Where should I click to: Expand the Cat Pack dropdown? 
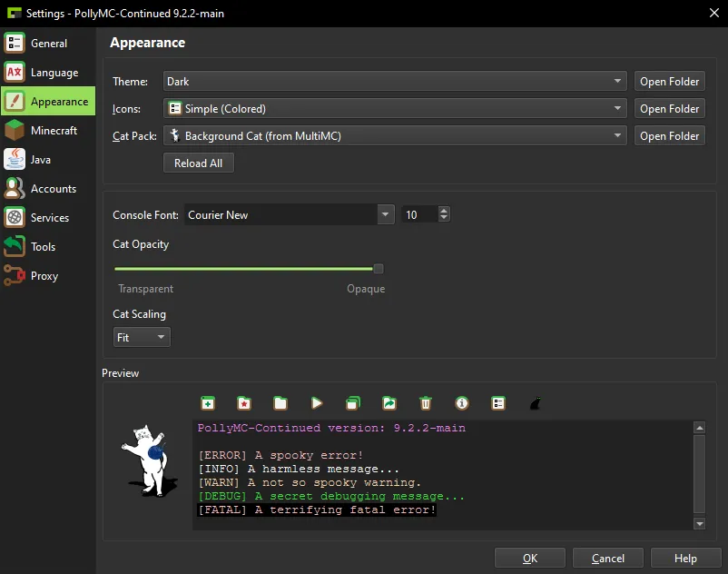tap(395, 135)
